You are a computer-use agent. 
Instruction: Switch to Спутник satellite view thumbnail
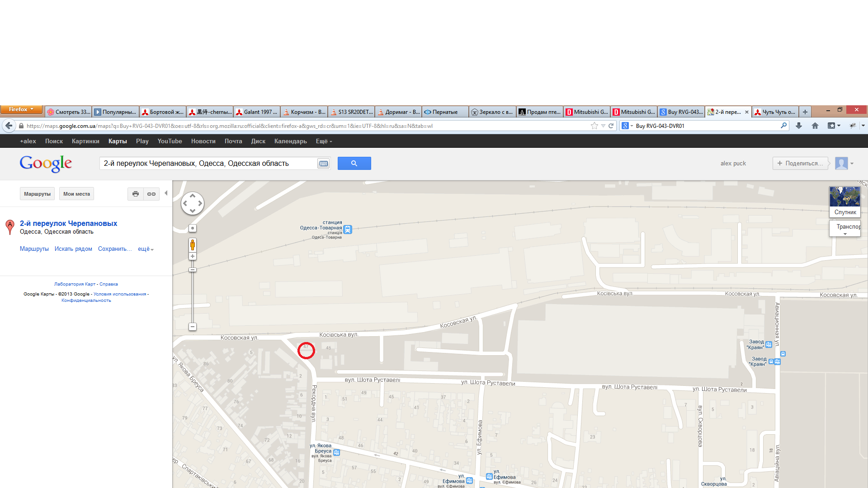(845, 202)
